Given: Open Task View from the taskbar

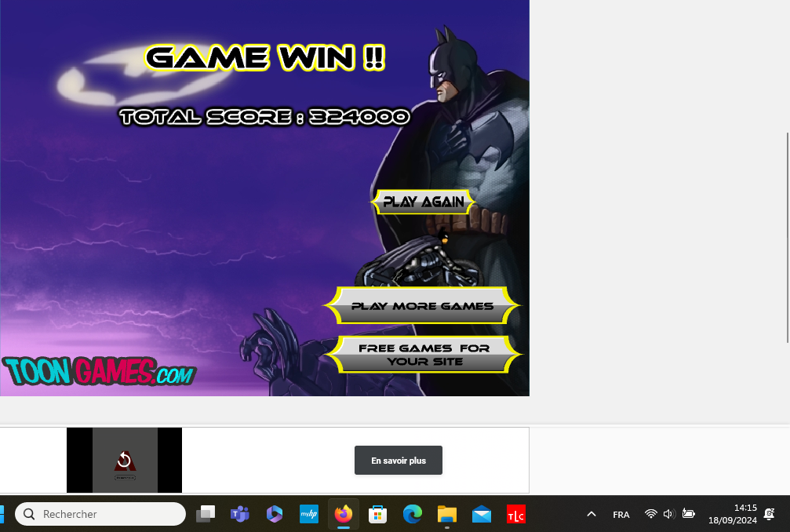Looking at the screenshot, I should tap(206, 514).
